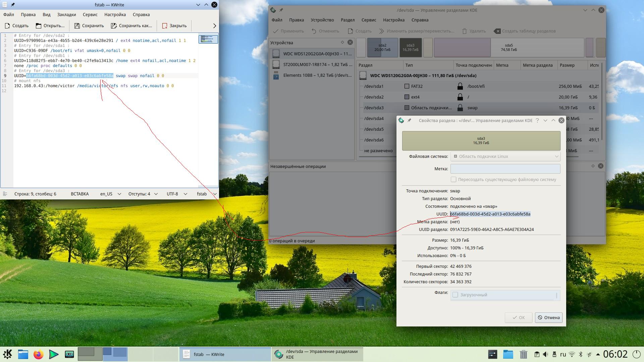Open the Tools (Сервис) menu in KWrite

tap(90, 15)
